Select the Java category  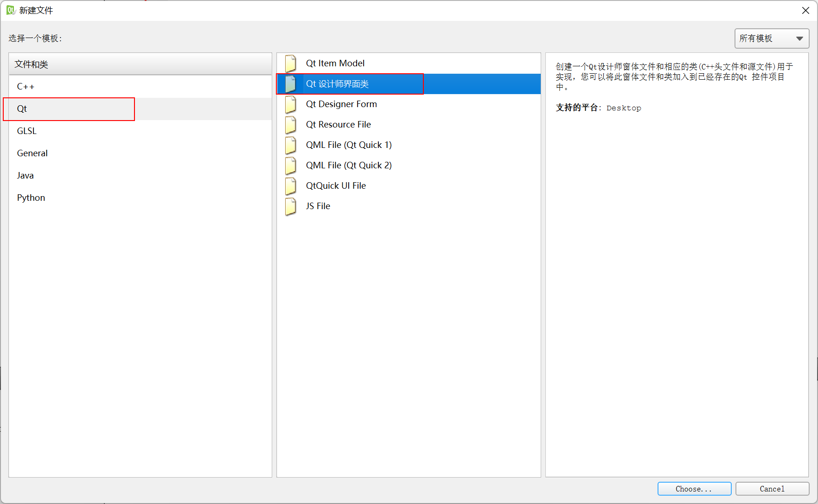(x=140, y=176)
